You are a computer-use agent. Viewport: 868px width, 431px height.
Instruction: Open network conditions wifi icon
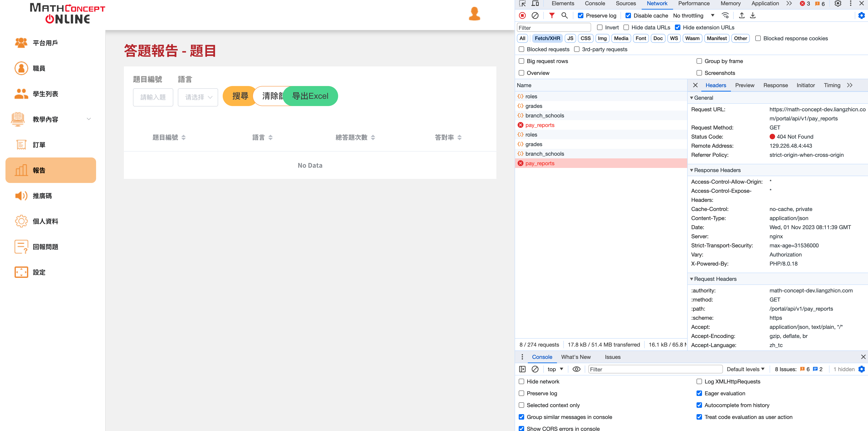coord(725,15)
